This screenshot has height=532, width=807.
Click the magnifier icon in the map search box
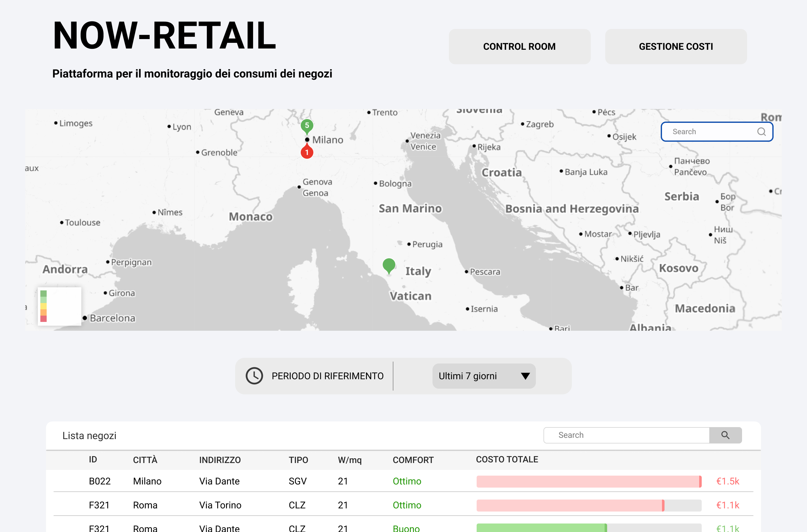[762, 132]
